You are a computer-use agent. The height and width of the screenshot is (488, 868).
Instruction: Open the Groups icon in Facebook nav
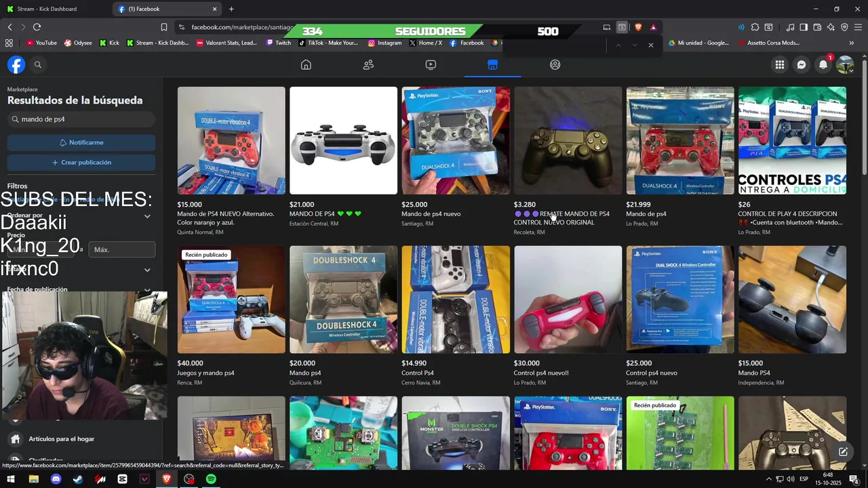click(555, 64)
